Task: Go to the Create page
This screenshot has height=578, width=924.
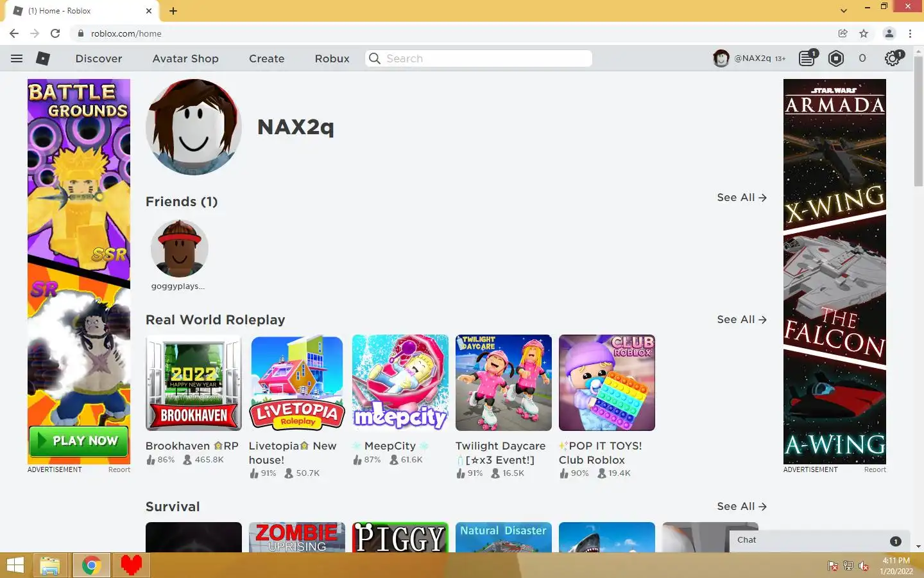Action: pyautogui.click(x=267, y=58)
